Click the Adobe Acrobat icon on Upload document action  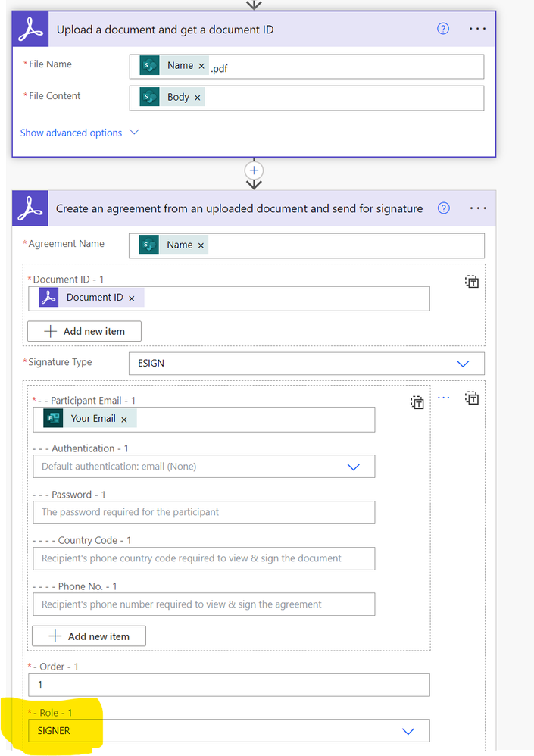29,28
